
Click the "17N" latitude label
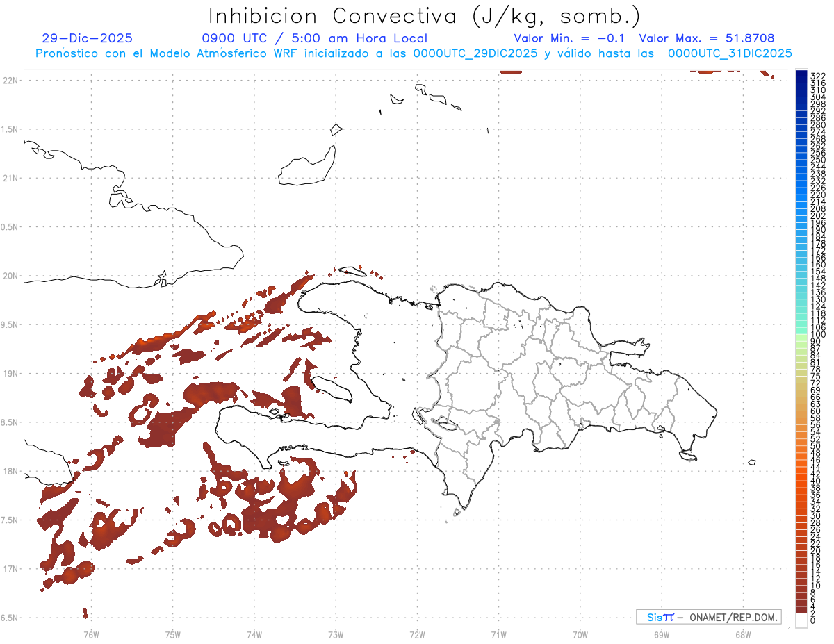10,570
